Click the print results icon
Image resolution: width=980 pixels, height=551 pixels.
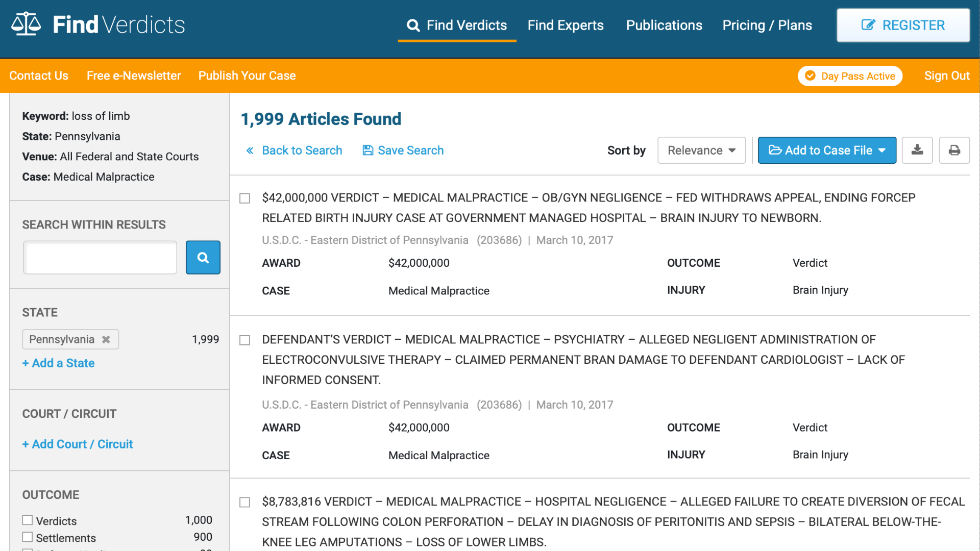tap(954, 150)
